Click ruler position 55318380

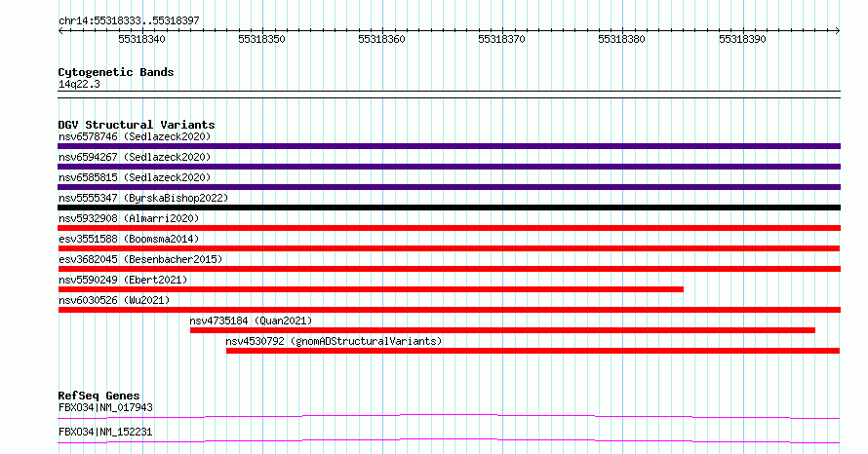pos(621,39)
